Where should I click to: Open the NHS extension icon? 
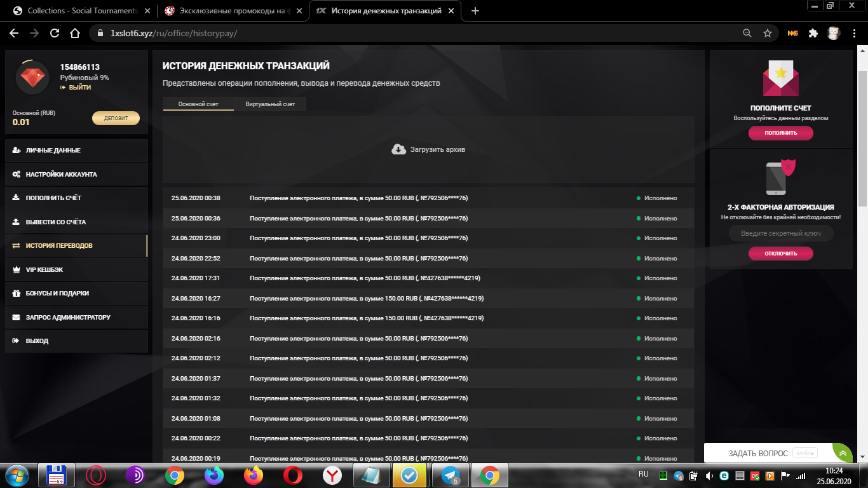click(x=792, y=33)
